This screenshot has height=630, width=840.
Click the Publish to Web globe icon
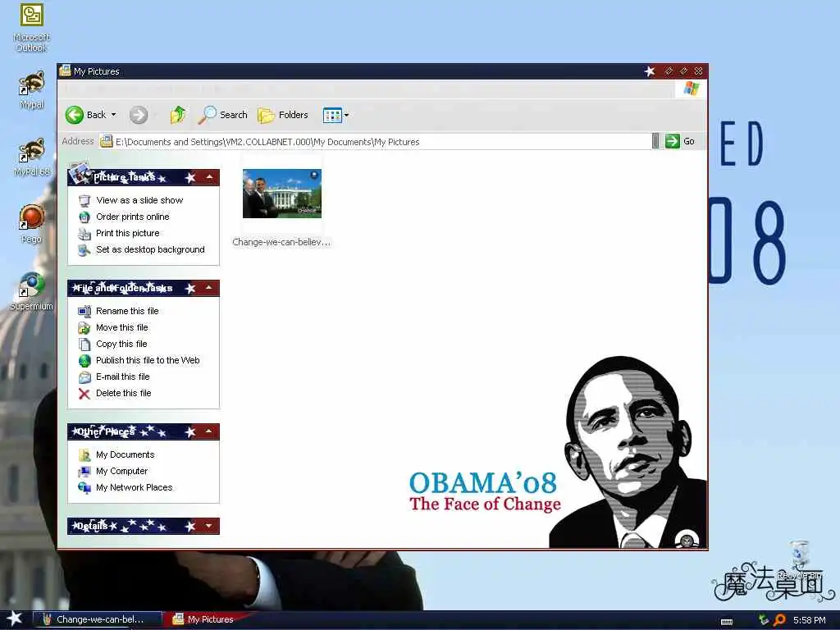[x=84, y=361]
